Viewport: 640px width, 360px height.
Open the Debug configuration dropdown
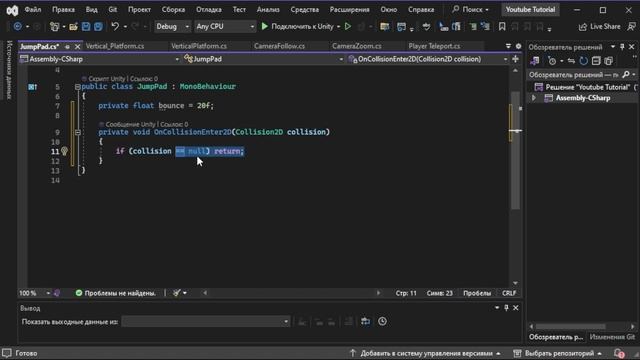coord(172,27)
